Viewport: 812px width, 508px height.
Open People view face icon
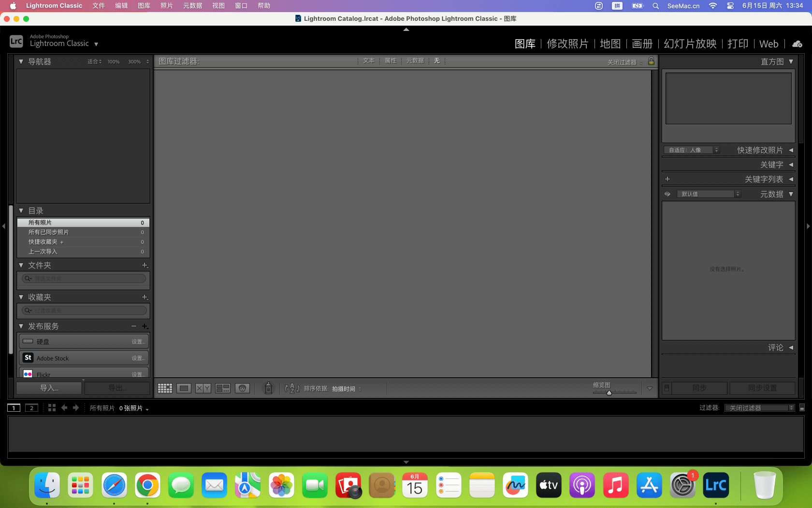pos(242,388)
